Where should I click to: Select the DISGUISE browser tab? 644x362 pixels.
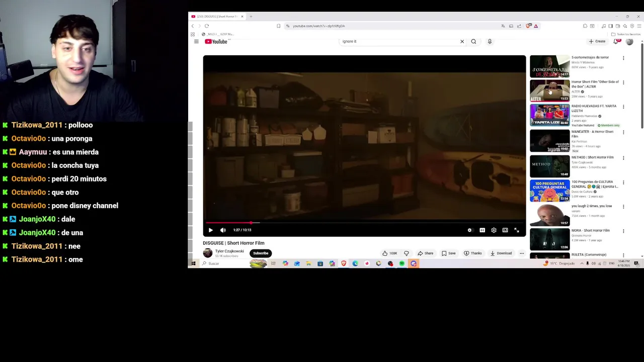click(217, 17)
